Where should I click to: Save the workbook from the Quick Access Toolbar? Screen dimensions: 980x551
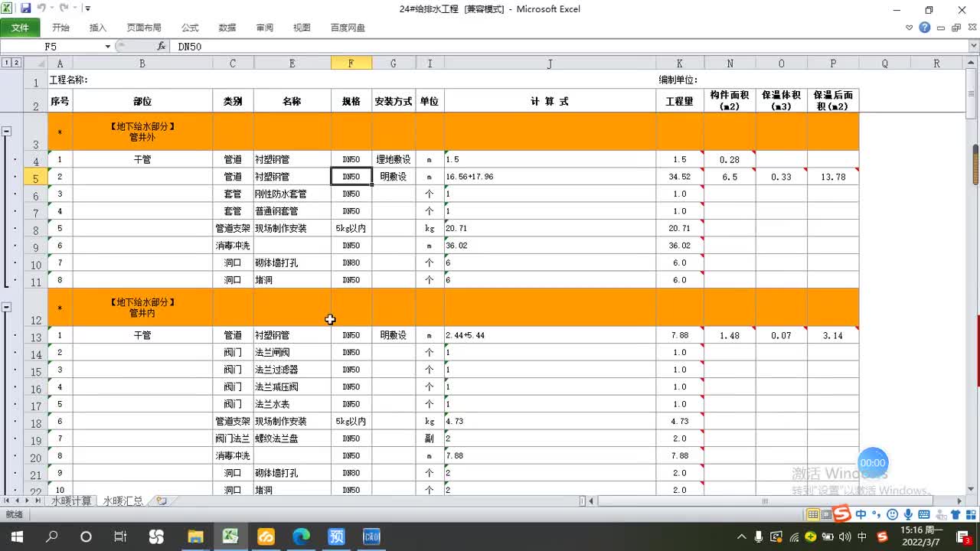pos(26,8)
